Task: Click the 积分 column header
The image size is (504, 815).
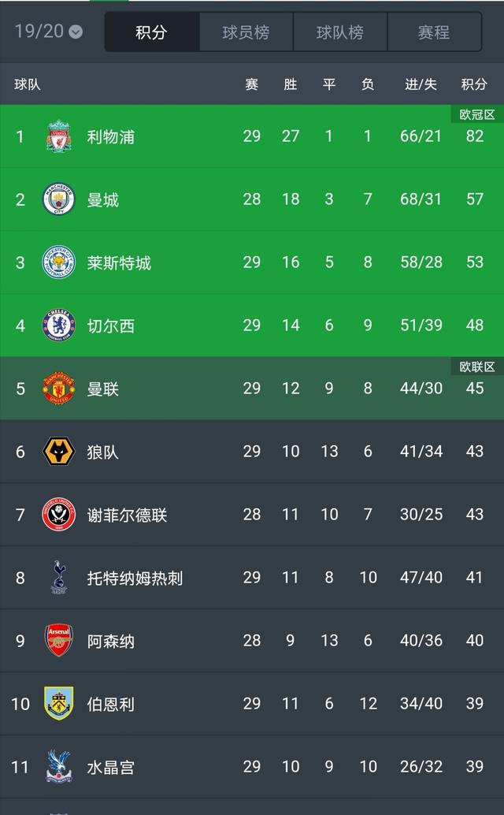Action: click(474, 84)
